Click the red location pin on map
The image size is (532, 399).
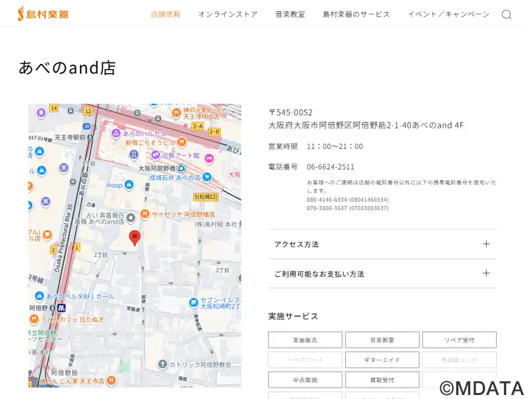point(135,237)
